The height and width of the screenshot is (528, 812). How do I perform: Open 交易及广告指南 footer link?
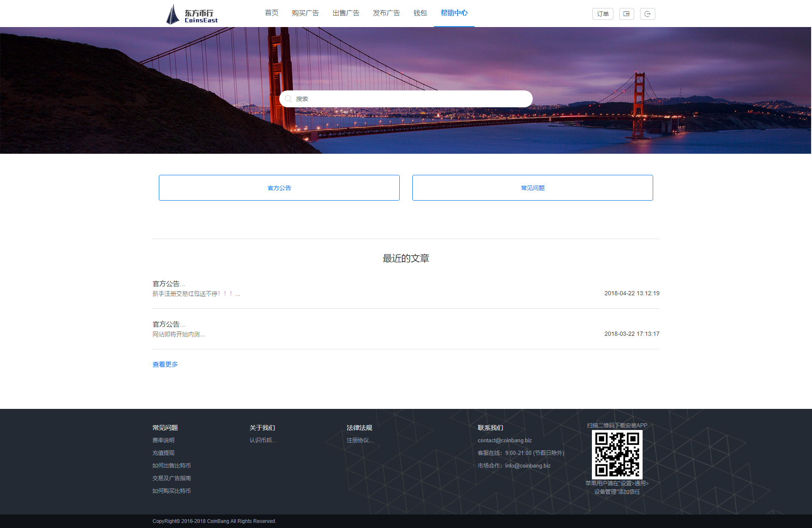click(172, 478)
